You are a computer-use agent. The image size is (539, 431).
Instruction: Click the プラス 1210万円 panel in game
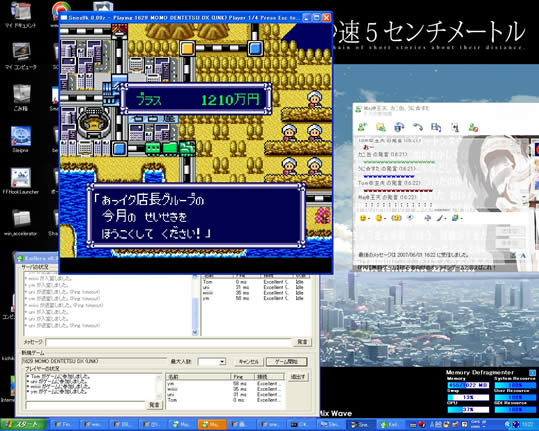click(196, 99)
